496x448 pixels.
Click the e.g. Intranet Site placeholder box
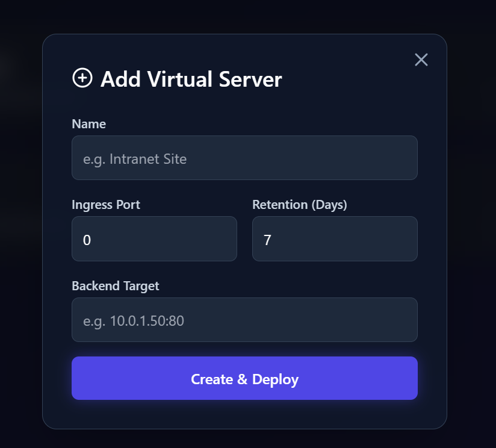tap(244, 158)
